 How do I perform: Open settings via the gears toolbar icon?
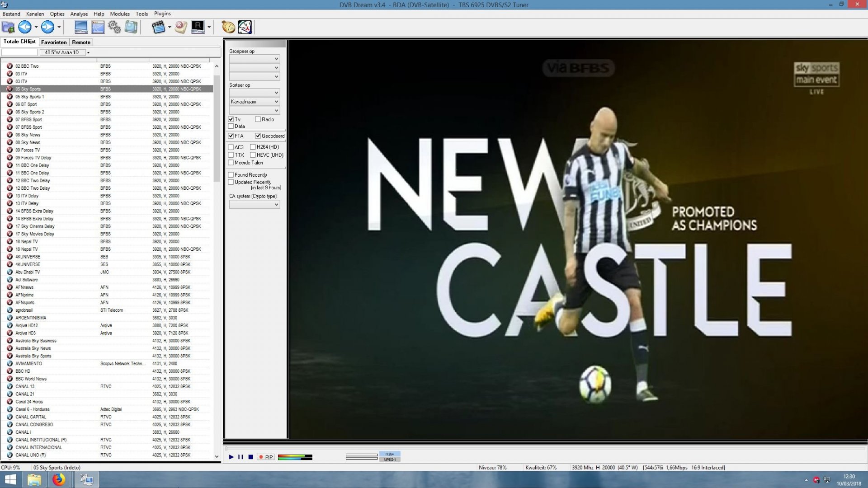(114, 27)
